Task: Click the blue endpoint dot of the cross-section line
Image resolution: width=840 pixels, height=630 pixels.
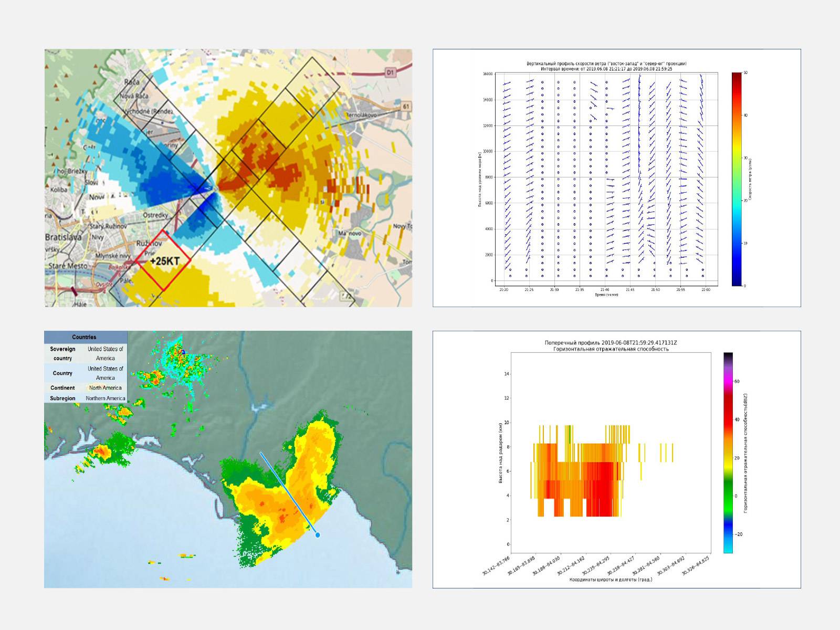Action: [x=318, y=535]
